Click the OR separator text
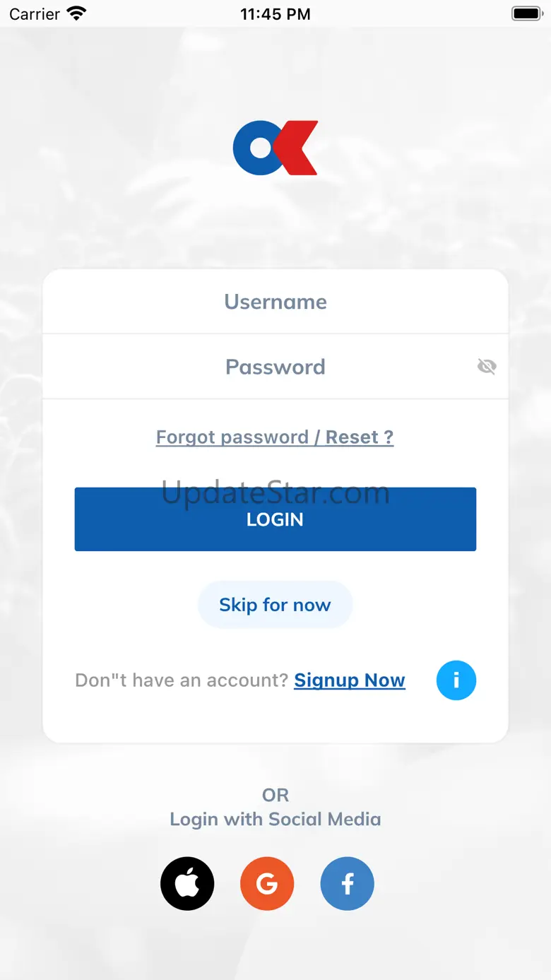551x980 pixels. (x=275, y=796)
